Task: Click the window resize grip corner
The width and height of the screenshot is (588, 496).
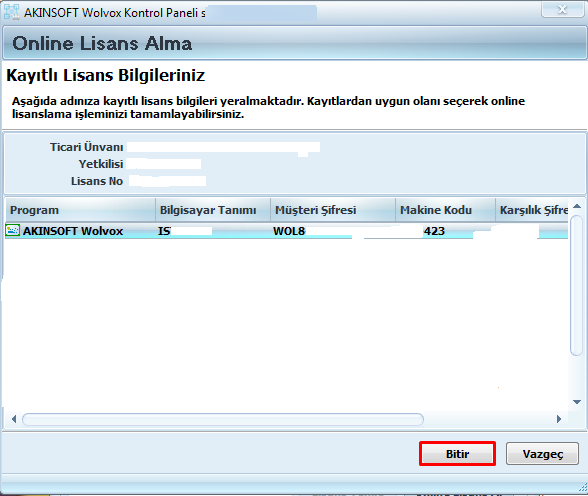Action: coord(583,487)
